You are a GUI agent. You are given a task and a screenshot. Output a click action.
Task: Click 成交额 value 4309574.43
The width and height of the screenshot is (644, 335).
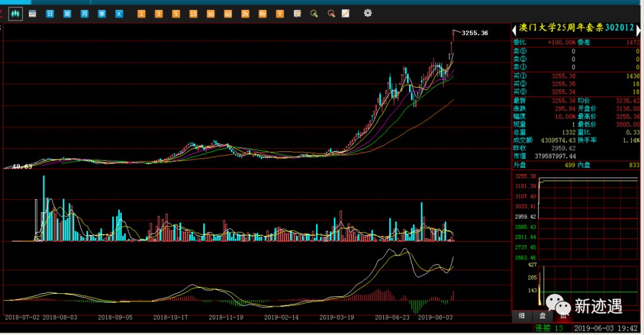[558, 141]
